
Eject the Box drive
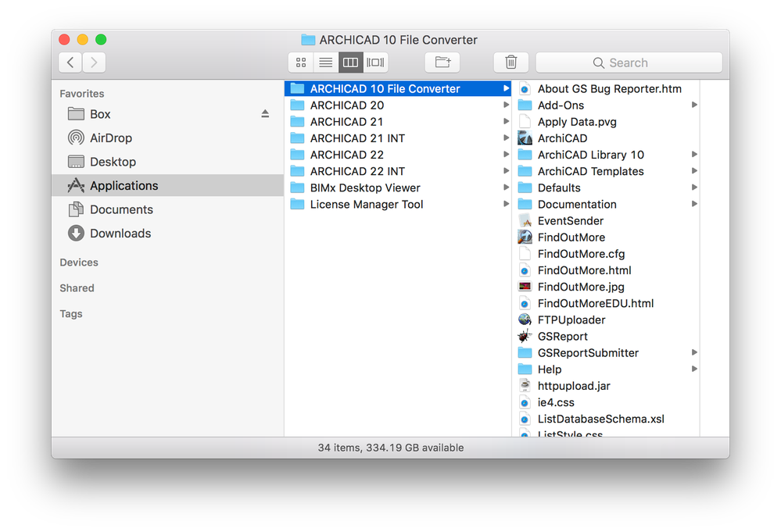[x=265, y=114]
